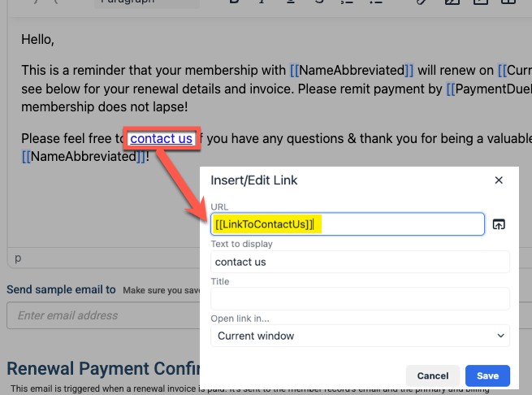This screenshot has height=395, width=532.
Task: Close the Insert/Edit Link dialog
Action: pos(499,180)
